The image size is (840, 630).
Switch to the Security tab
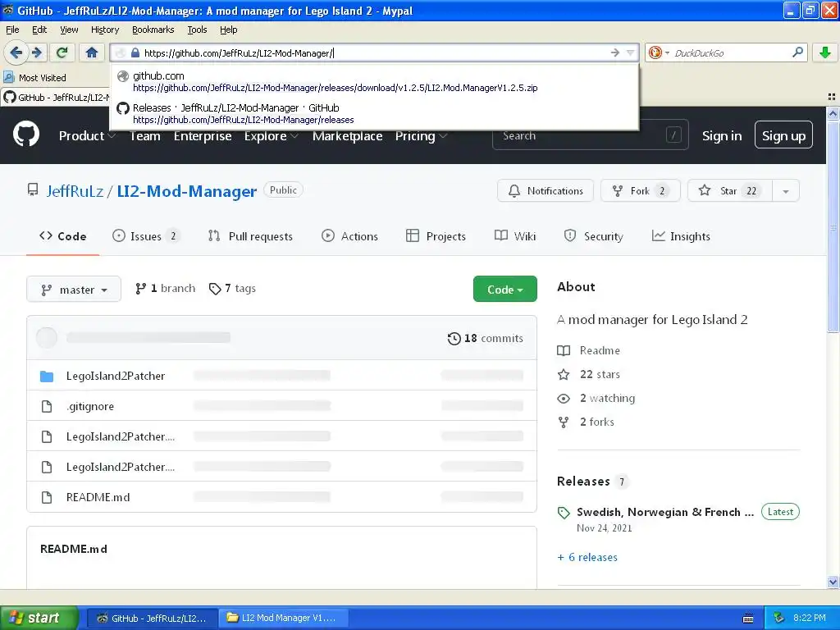pyautogui.click(x=594, y=236)
